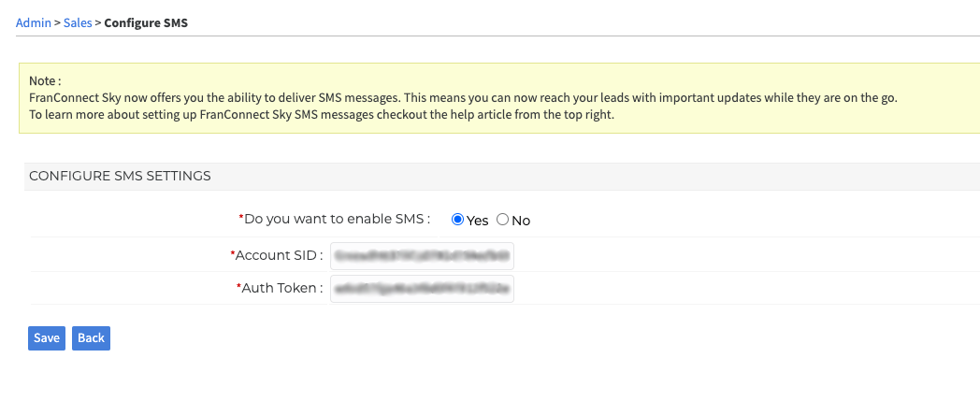Click the 'No' label text
This screenshot has height=415, width=980.
click(x=521, y=220)
